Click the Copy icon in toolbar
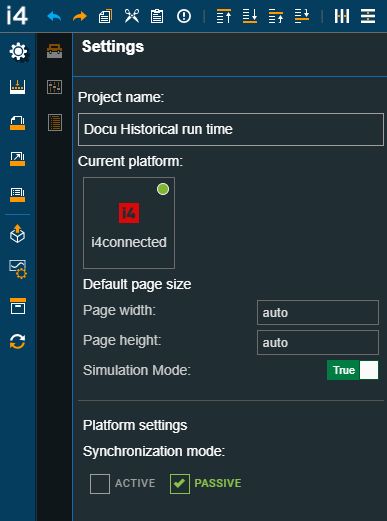The width and height of the screenshot is (387, 521). [x=105, y=16]
